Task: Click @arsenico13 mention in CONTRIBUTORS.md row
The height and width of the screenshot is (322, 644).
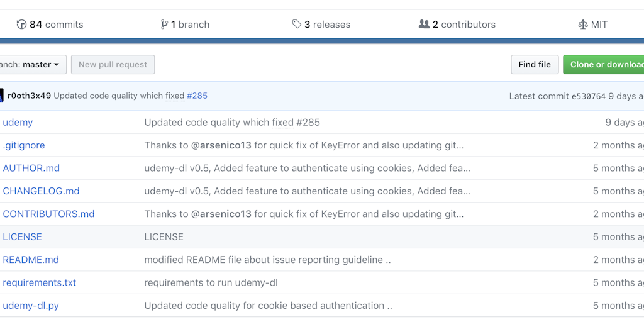Action: click(221, 214)
